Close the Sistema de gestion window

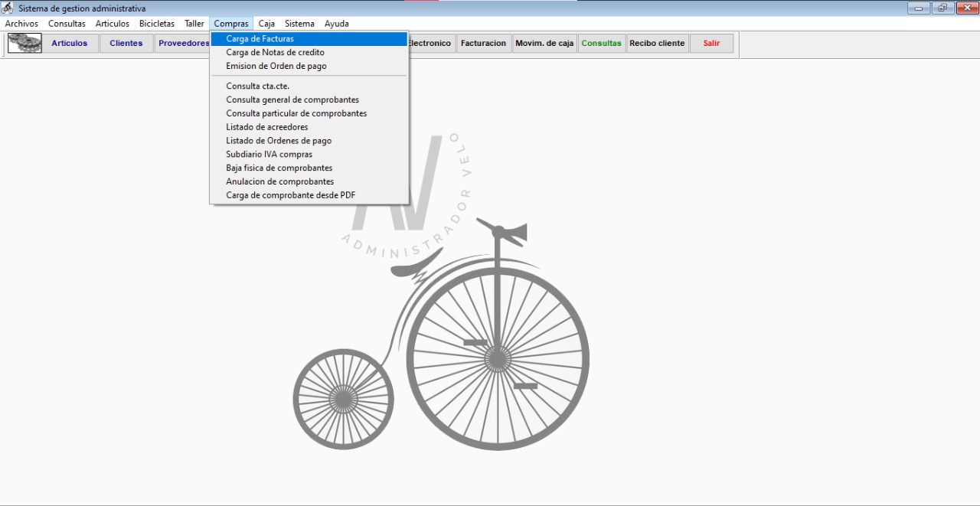tap(965, 8)
